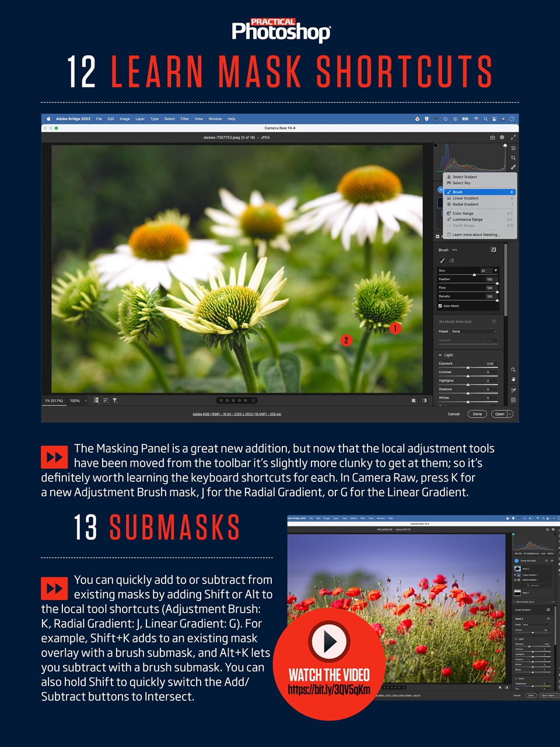Uncheck the Auto Mask checkbox
The height and width of the screenshot is (747, 560).
tap(440, 306)
